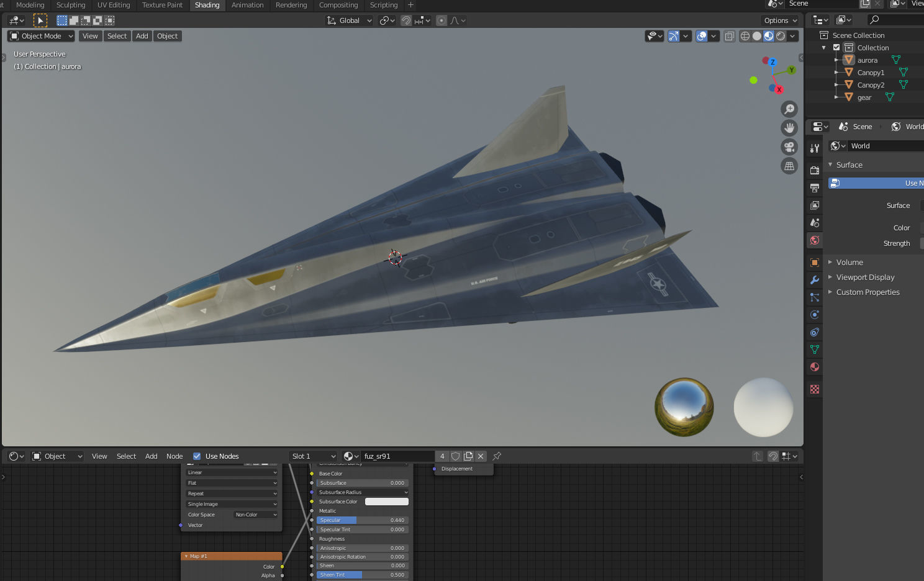The height and width of the screenshot is (581, 924).
Task: Toggle snapping magnet icon
Action: 406,20
